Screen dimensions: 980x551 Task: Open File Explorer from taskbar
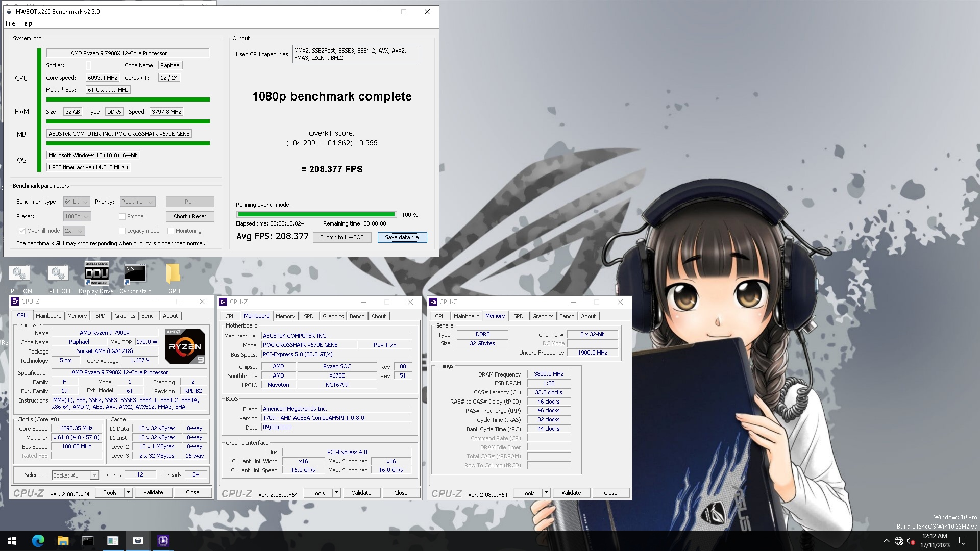point(63,541)
